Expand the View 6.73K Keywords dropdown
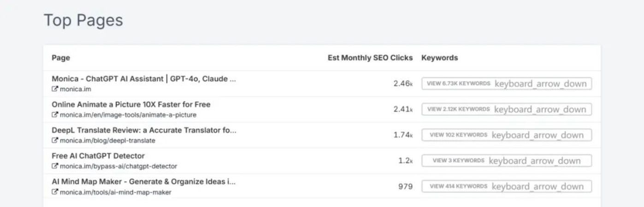The image size is (644, 207). [x=506, y=84]
